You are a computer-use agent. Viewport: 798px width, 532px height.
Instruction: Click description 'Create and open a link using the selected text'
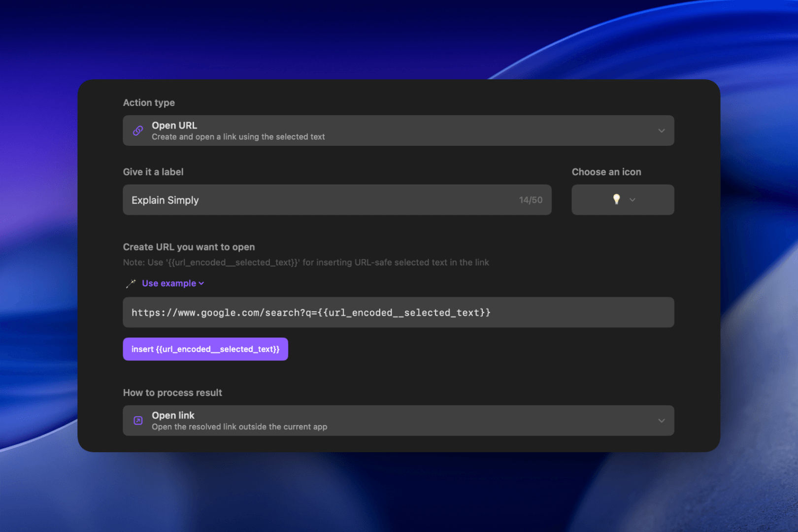(x=238, y=137)
